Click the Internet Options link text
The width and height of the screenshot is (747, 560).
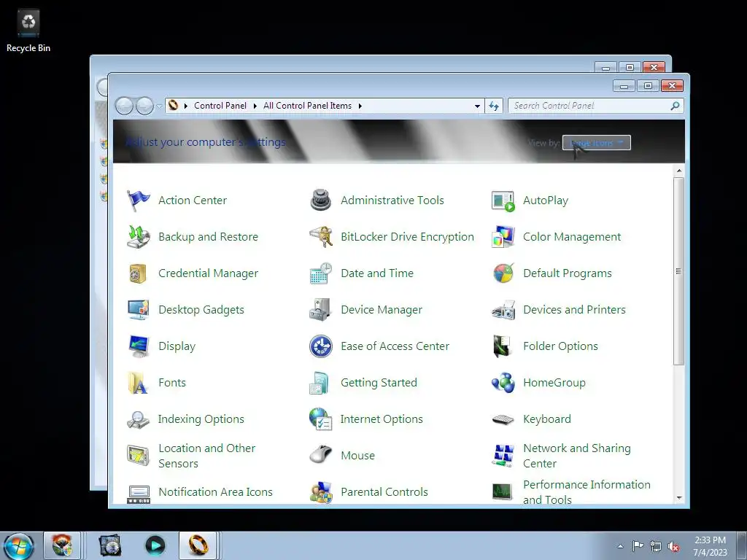pyautogui.click(x=381, y=419)
